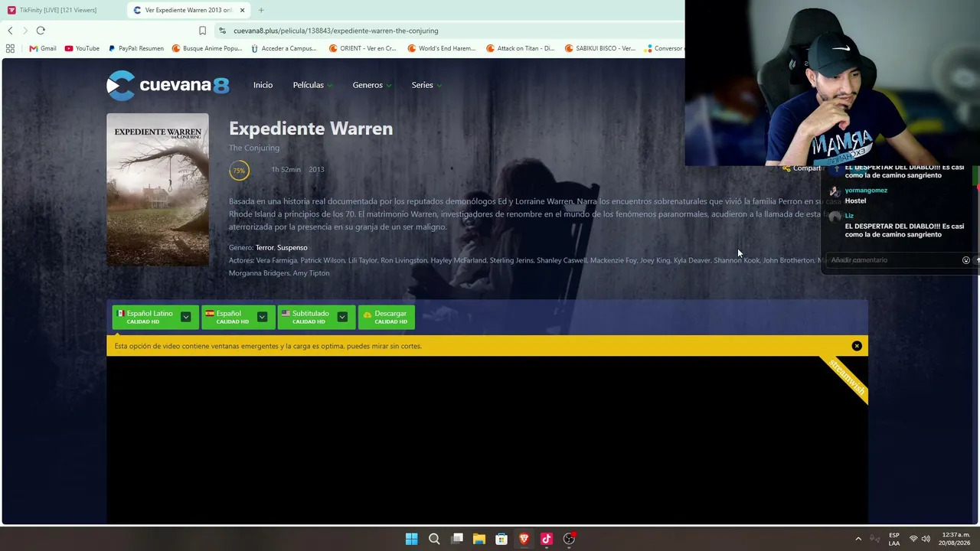980x551 pixels.
Task: Open the SABIKUI BISCO bookmark
Action: click(599, 48)
